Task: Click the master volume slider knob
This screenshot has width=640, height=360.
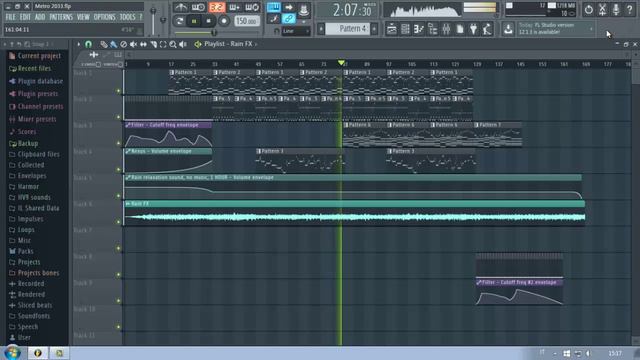Action: tap(153, 11)
